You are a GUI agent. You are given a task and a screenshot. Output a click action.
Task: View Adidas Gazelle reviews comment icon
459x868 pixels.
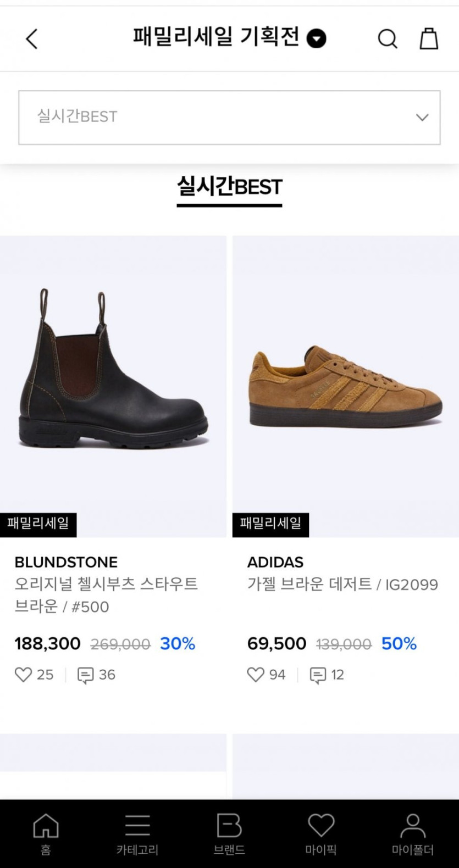[318, 675]
